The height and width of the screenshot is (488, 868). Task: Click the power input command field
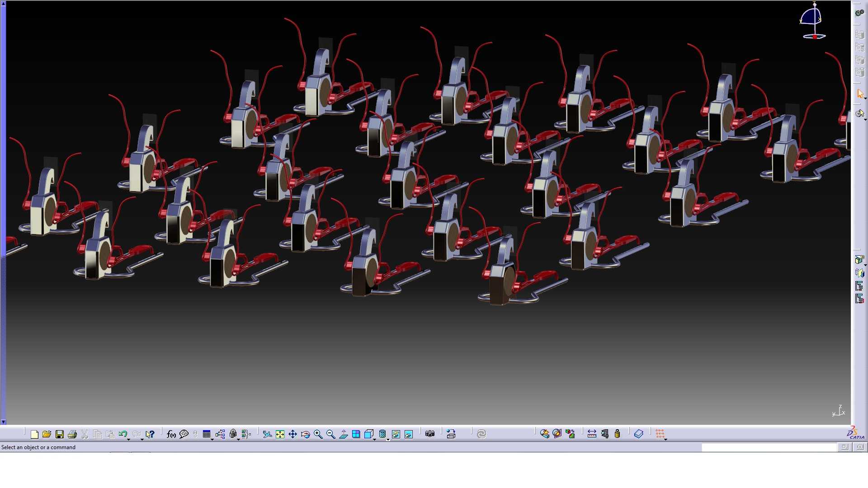coord(769,447)
